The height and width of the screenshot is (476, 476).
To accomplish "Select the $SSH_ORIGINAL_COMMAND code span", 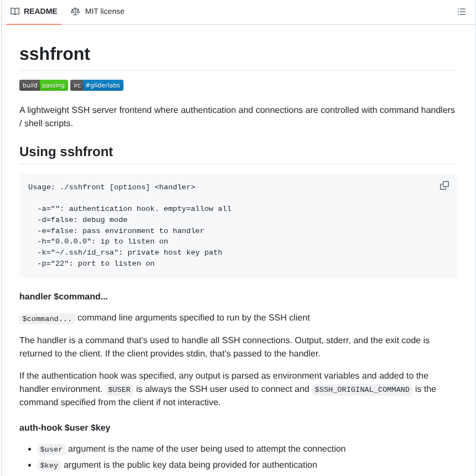I will click(362, 389).
